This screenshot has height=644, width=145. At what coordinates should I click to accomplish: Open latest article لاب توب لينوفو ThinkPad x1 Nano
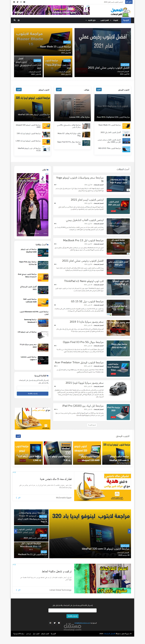84,281
